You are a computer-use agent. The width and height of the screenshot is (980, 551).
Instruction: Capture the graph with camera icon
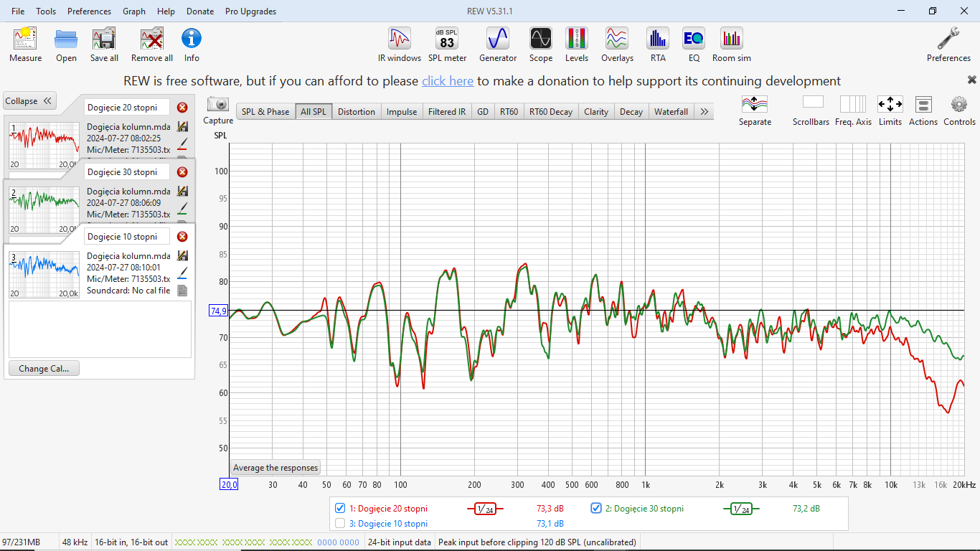pos(218,105)
